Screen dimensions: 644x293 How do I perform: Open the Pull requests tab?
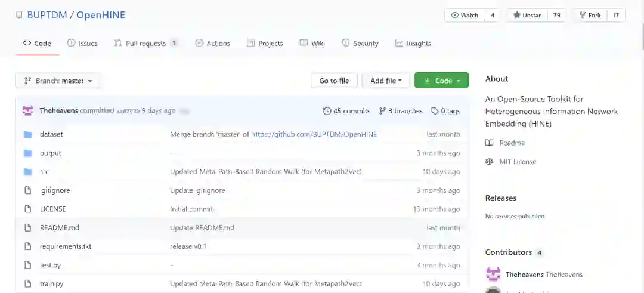coord(146,43)
